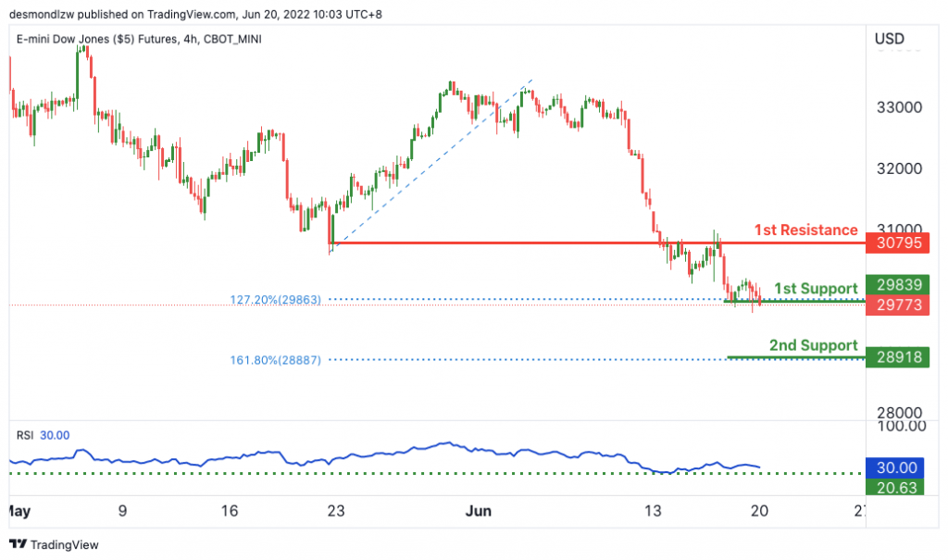Image resolution: width=948 pixels, height=560 pixels.
Task: Select the 127.20%(29863) Fibonacci level label
Action: (275, 299)
